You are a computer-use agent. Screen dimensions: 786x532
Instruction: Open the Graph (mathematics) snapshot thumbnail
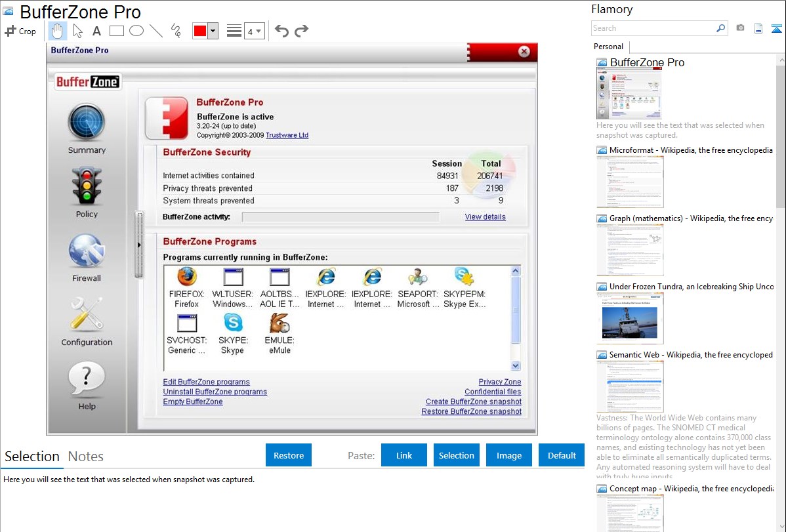(x=630, y=250)
